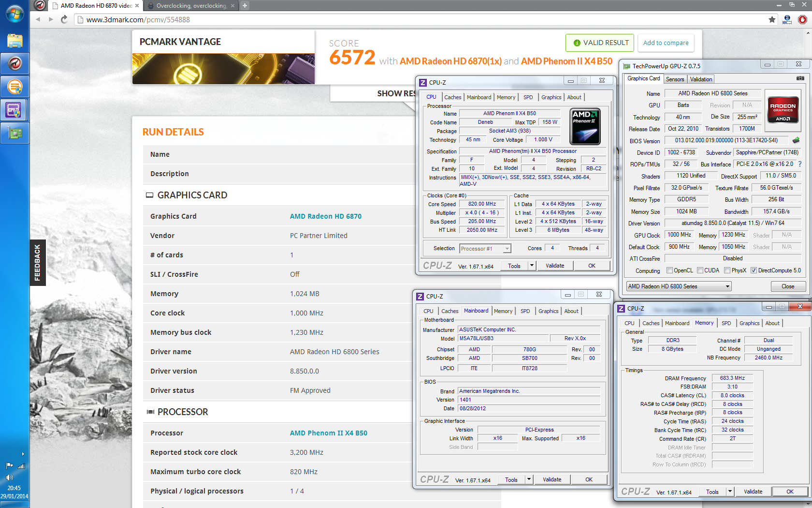Click Tools button in CPU-Z Memory window
The image size is (812, 508).
712,492
